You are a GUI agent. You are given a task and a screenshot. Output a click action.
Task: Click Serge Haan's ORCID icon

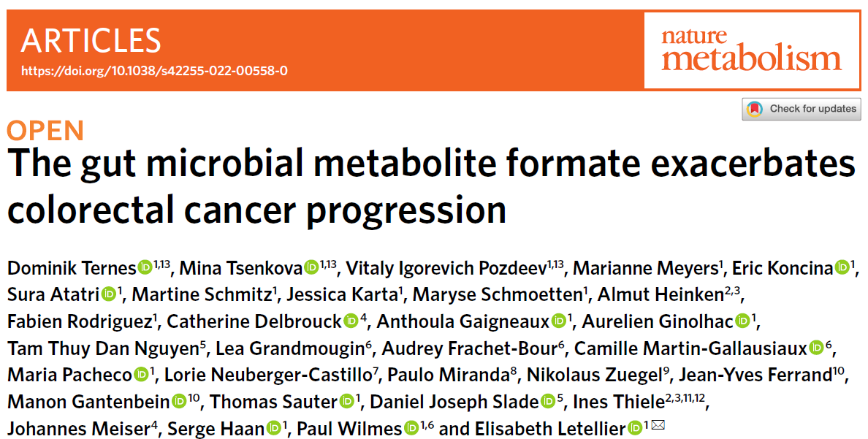coord(275,429)
